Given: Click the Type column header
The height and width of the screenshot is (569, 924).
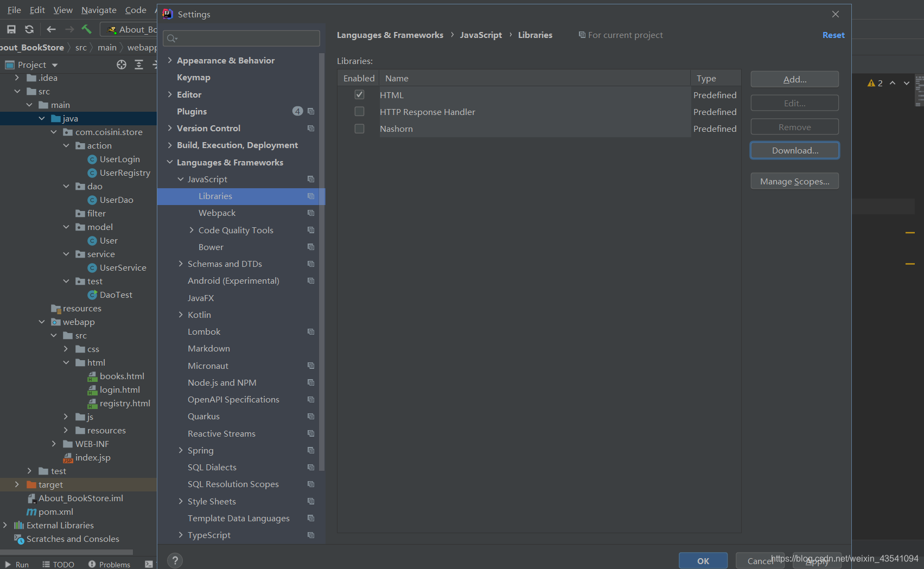Looking at the screenshot, I should [715, 78].
